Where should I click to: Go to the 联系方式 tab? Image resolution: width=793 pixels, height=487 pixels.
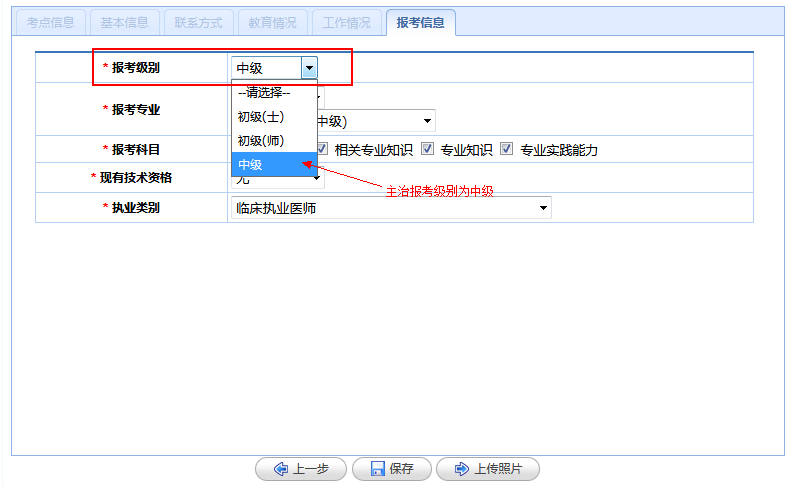tap(197, 22)
